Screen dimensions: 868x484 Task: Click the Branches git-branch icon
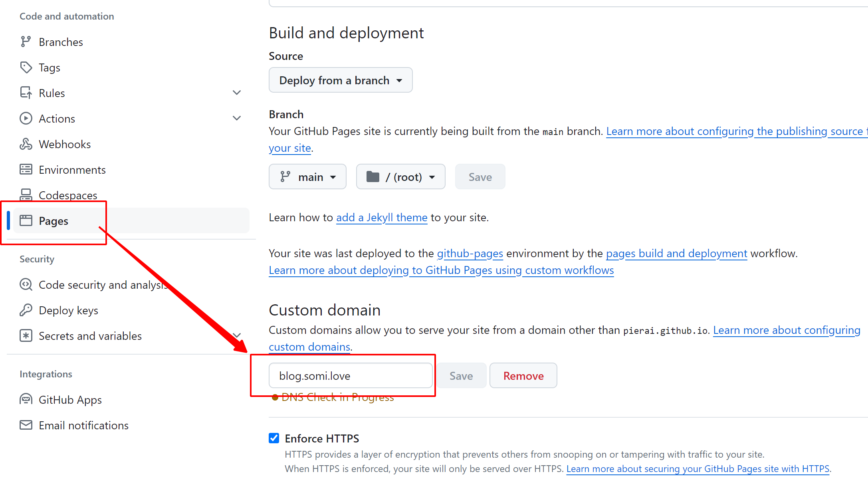pyautogui.click(x=26, y=42)
